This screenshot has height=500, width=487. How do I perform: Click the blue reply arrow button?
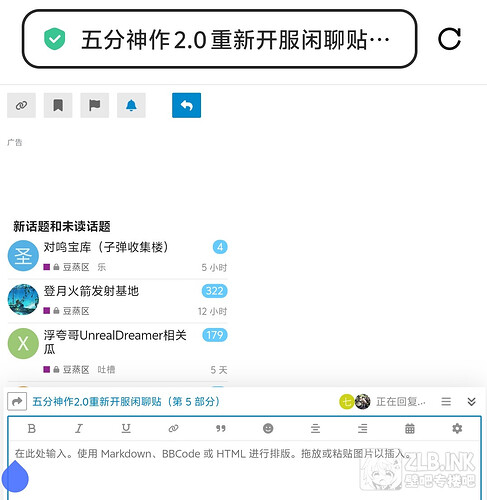click(186, 105)
